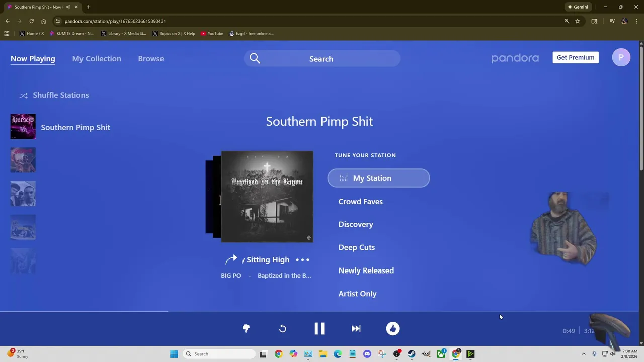644x362 pixels.
Task: Open the Chrome three-dot menu
Action: coord(636,21)
